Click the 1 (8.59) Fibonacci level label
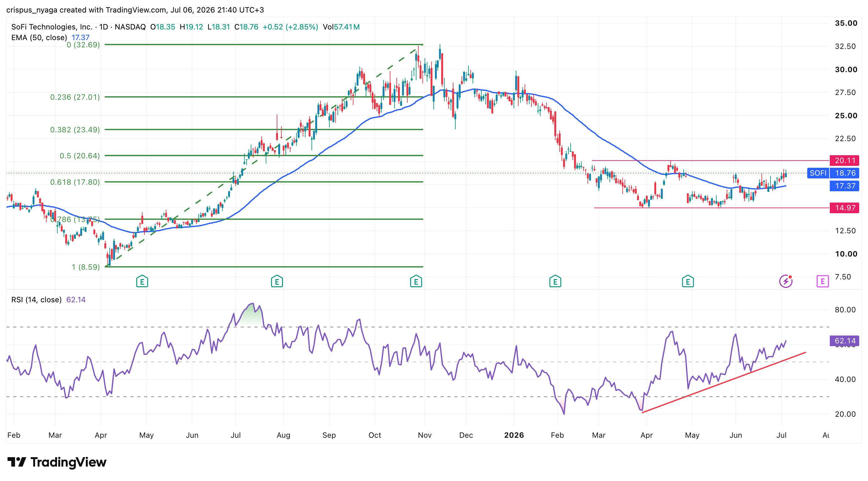The image size is (868, 481). pos(86,267)
